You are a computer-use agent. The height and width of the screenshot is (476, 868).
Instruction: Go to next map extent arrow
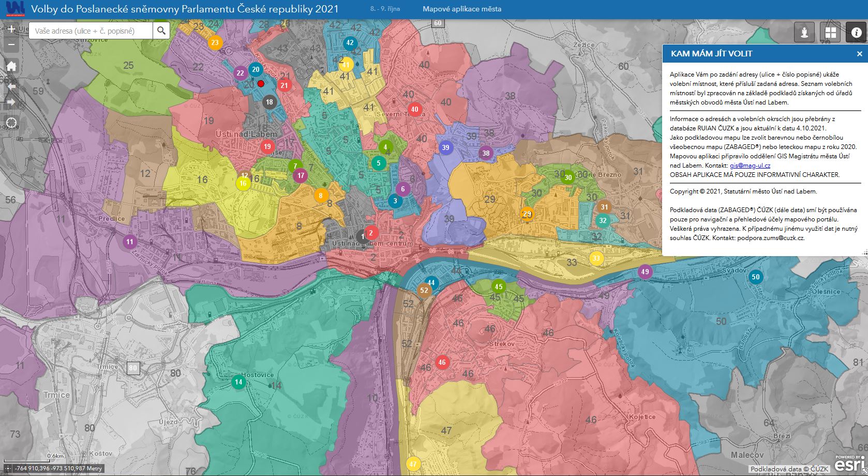[11, 102]
